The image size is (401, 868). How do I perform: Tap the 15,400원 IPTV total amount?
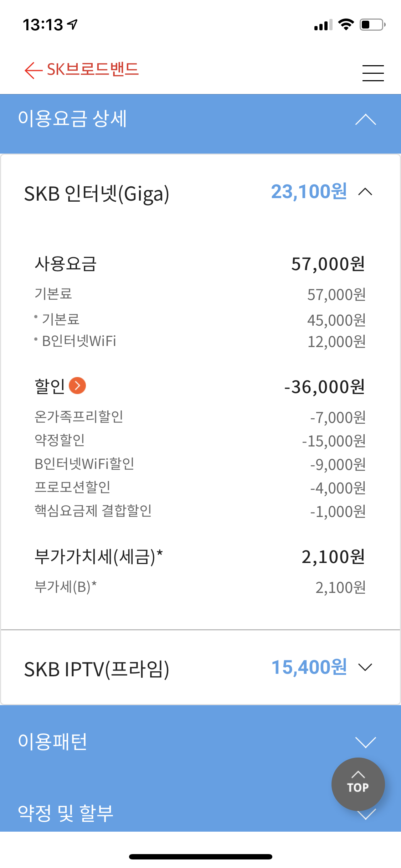(x=309, y=667)
